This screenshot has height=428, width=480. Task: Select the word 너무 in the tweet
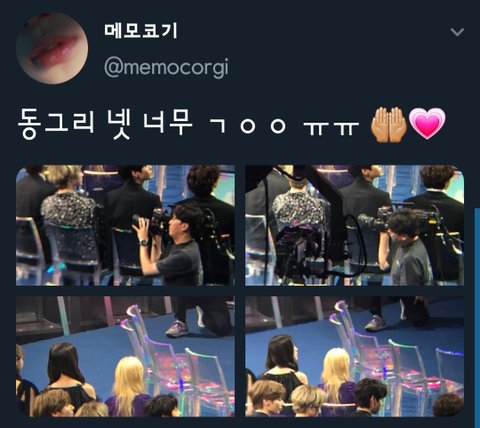168,122
